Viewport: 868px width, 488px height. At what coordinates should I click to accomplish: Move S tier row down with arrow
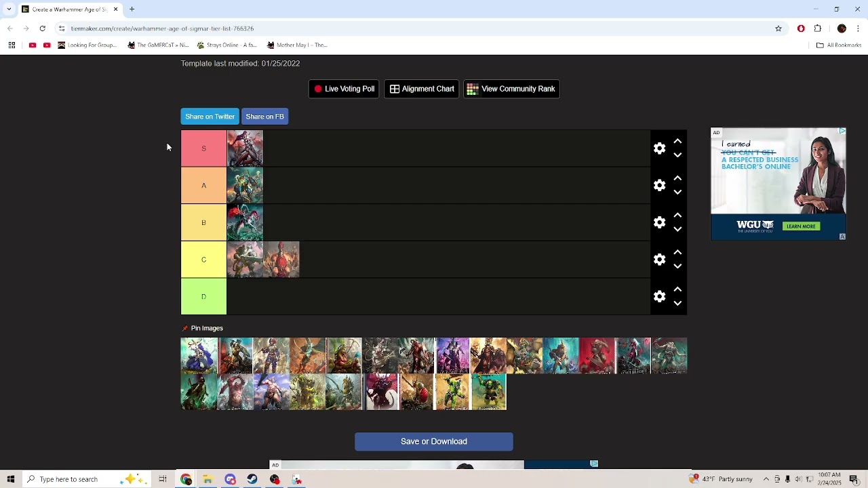coord(677,155)
